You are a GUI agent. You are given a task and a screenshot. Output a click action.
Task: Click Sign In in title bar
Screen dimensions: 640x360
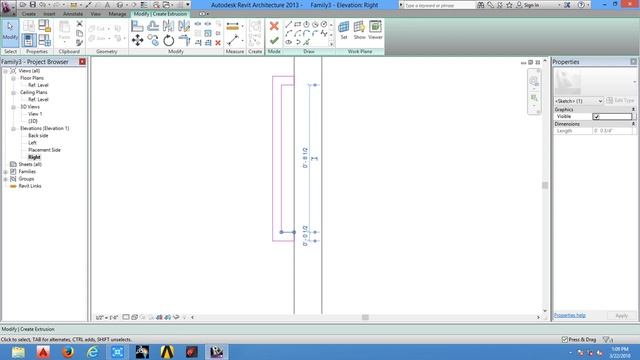(x=531, y=5)
